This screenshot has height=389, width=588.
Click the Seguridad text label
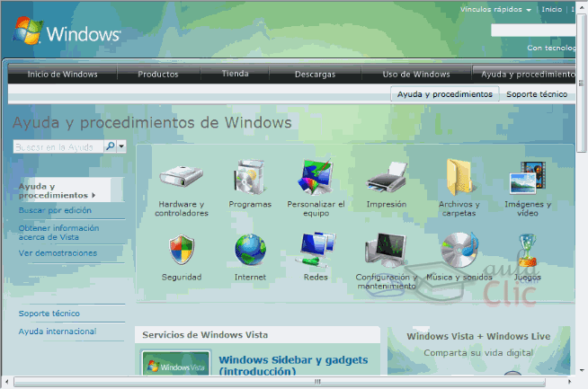182,277
